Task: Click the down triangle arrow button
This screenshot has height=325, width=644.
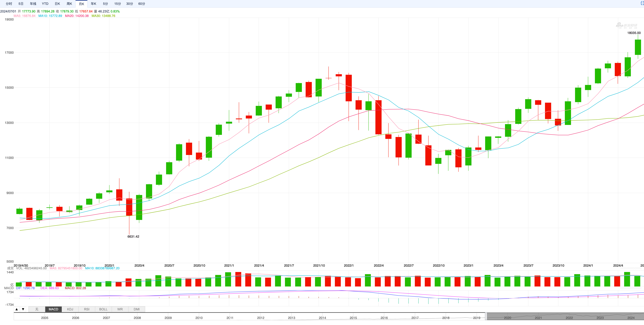Action: (23, 309)
